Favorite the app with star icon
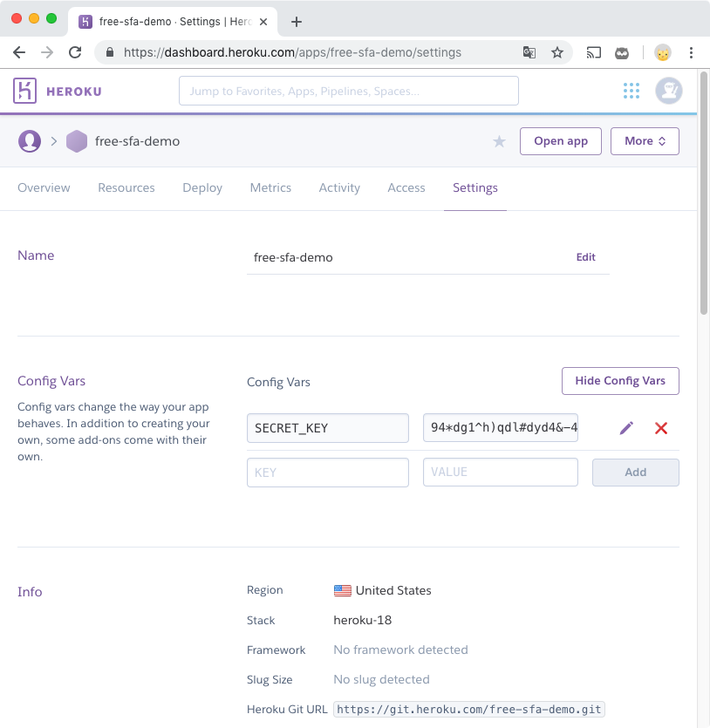710x728 pixels. click(499, 141)
